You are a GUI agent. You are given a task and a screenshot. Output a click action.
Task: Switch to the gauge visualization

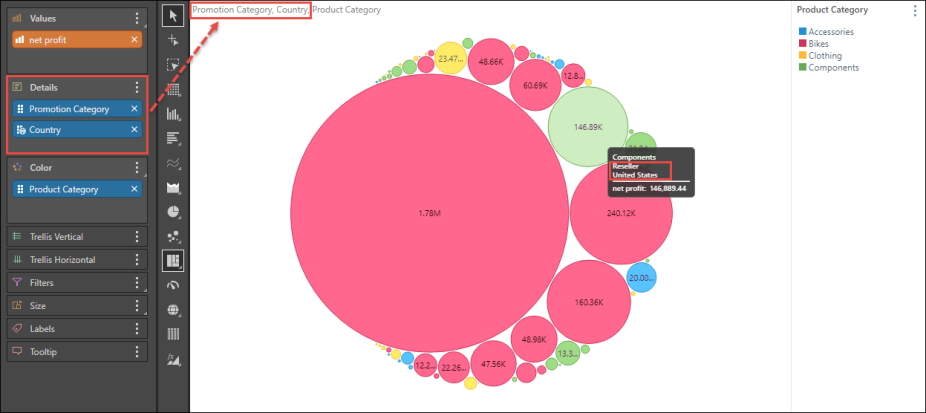(x=173, y=286)
